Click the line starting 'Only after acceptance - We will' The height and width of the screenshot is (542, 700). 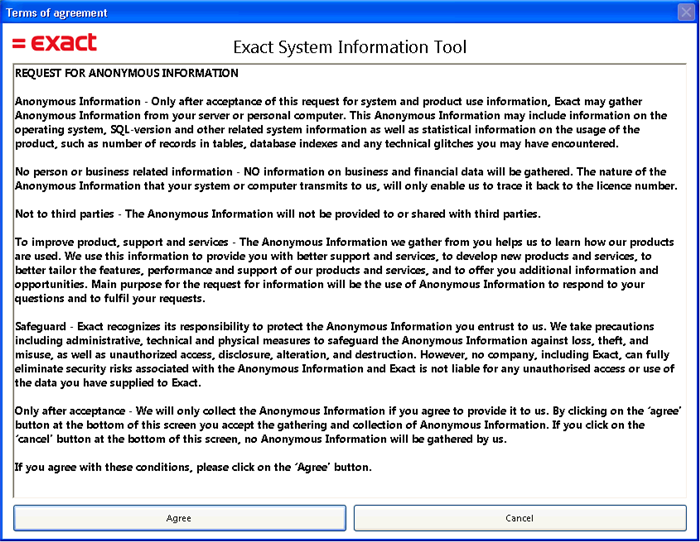348,411
